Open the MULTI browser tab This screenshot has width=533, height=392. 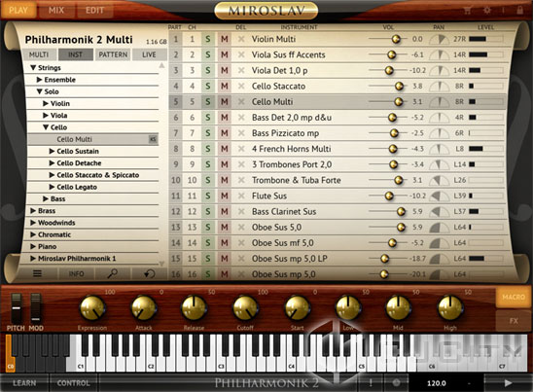pos(39,54)
